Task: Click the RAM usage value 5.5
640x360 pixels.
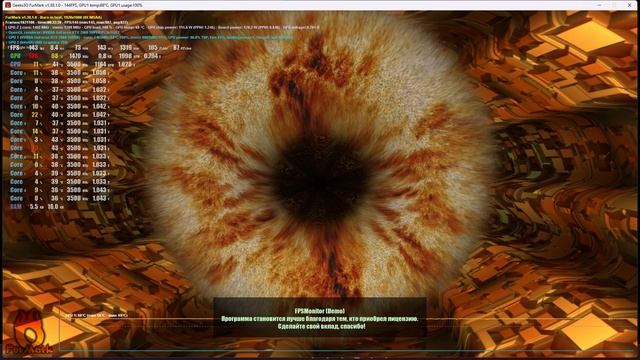Action: pos(34,207)
